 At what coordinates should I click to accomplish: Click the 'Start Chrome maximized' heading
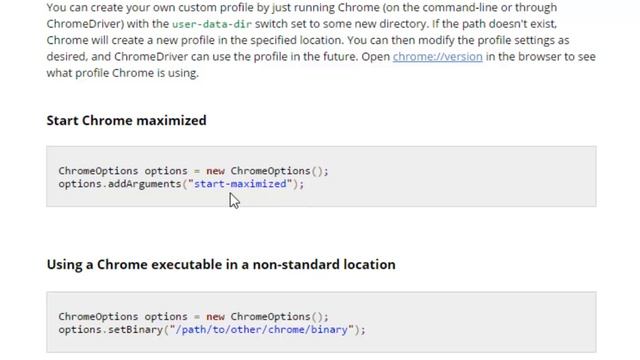pos(127,120)
